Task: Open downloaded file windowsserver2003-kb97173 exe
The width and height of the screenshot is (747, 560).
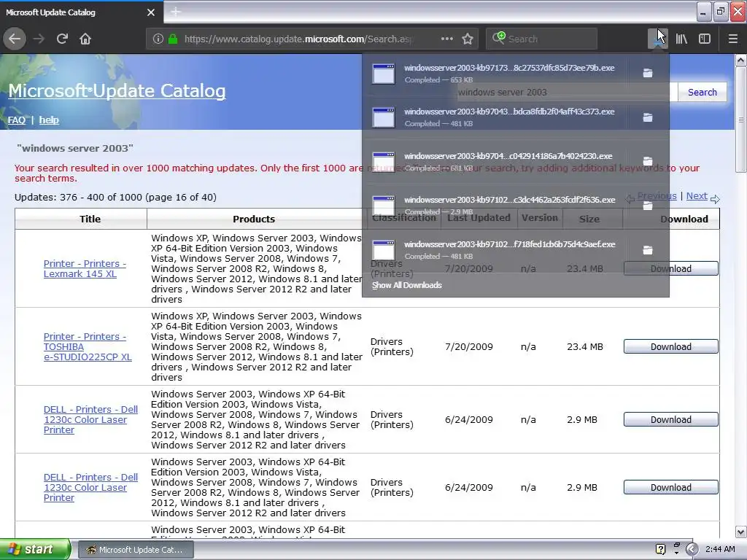Action: click(x=494, y=74)
